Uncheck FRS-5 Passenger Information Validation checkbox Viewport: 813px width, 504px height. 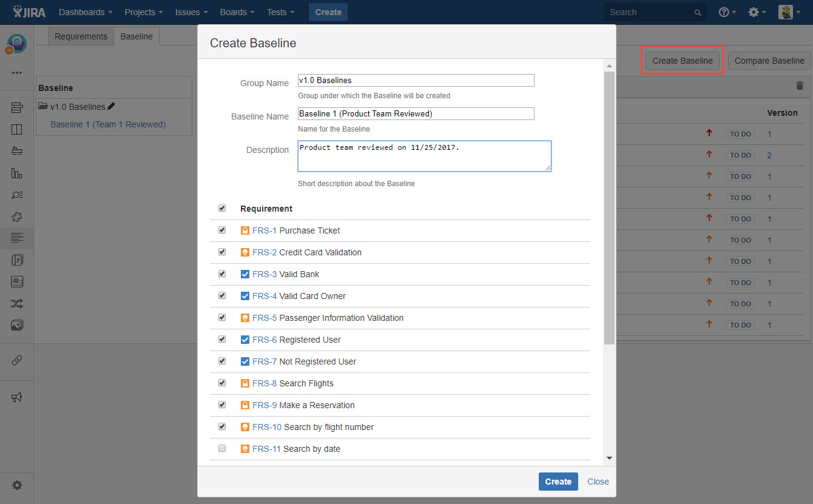(x=222, y=317)
